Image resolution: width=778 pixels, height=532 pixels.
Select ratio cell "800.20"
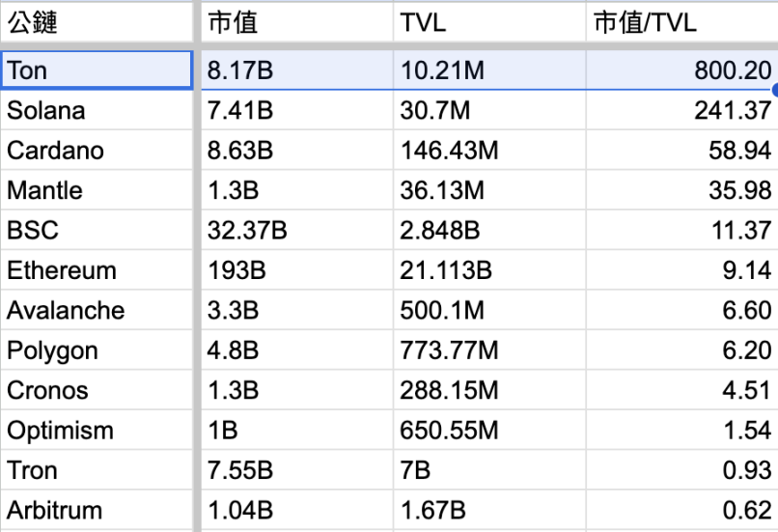pyautogui.click(x=682, y=70)
